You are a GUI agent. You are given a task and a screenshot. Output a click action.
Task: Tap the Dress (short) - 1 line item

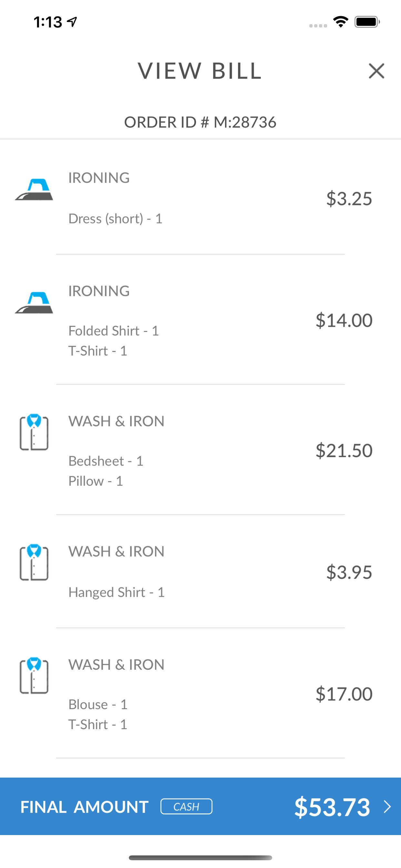pos(116,219)
